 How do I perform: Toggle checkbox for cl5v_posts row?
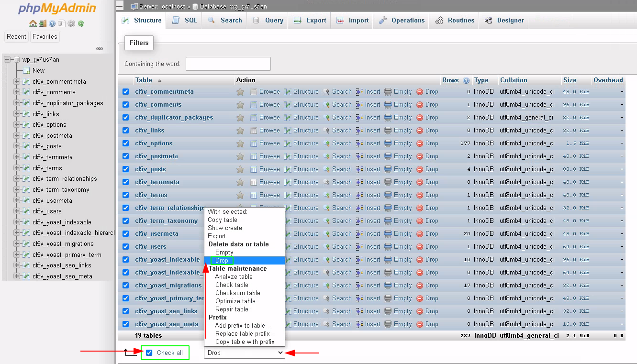pyautogui.click(x=126, y=169)
